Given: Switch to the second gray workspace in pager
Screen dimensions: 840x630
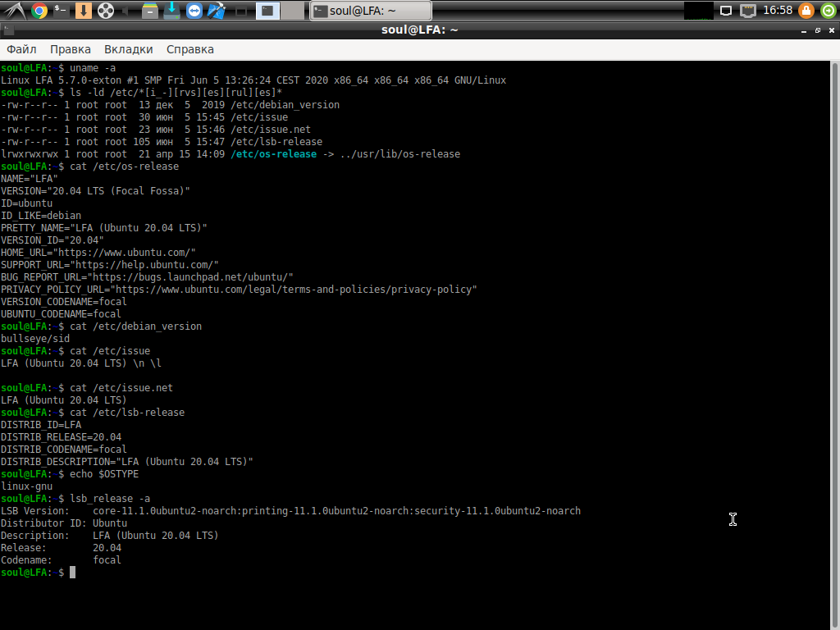Looking at the screenshot, I should click(293, 11).
